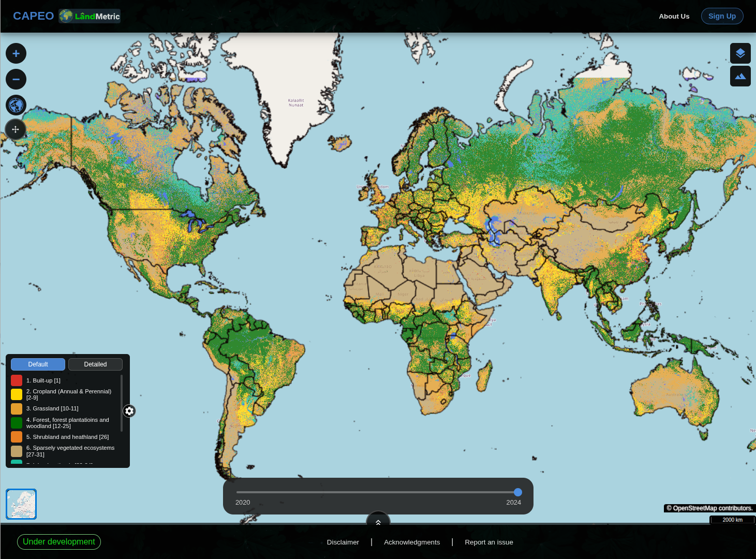Screen dimensions: 756x559
Task: Click the dark green Forest swatch
Action: 17,423
